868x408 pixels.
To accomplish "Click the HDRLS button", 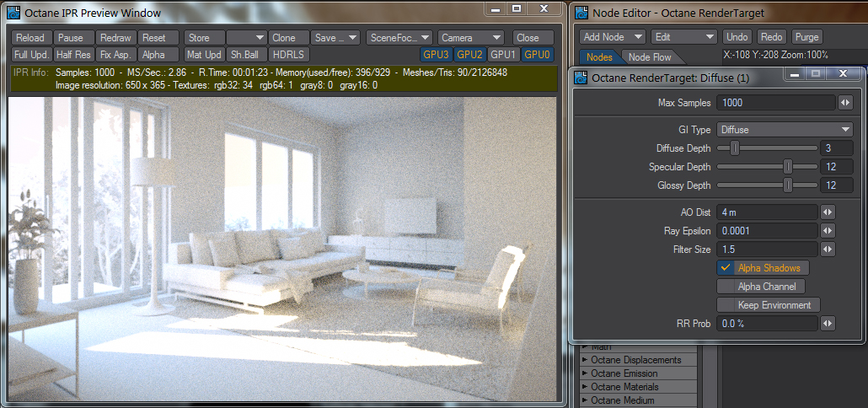I will pos(289,55).
